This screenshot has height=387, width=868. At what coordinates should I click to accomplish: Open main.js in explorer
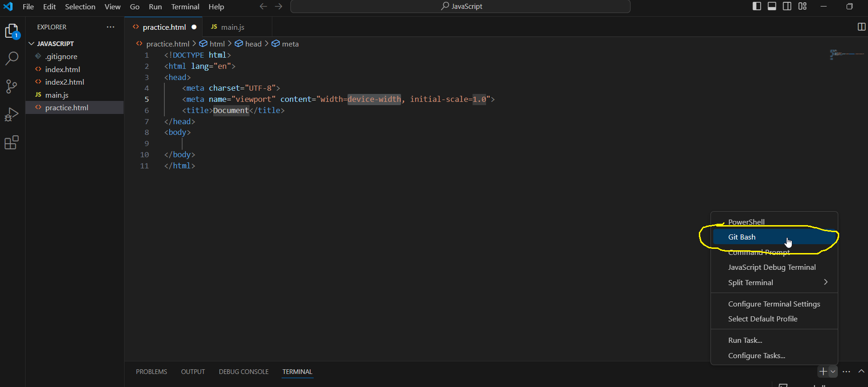point(74,95)
